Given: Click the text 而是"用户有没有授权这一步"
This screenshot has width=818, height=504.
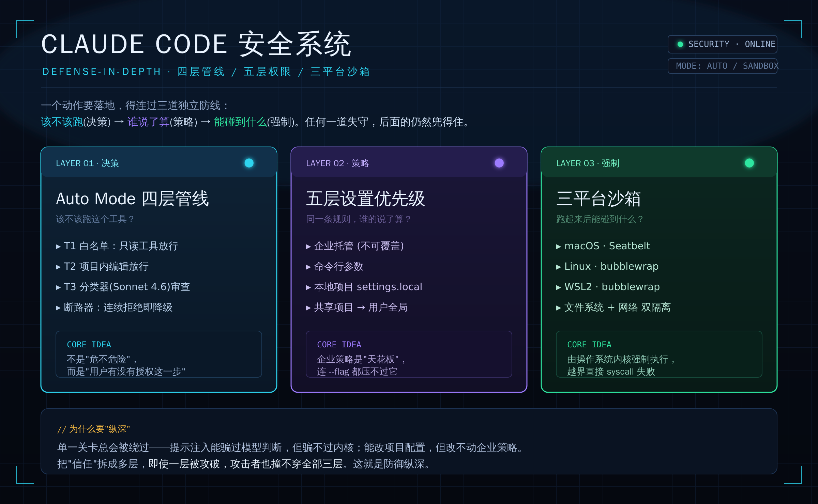Looking at the screenshot, I should click(126, 372).
